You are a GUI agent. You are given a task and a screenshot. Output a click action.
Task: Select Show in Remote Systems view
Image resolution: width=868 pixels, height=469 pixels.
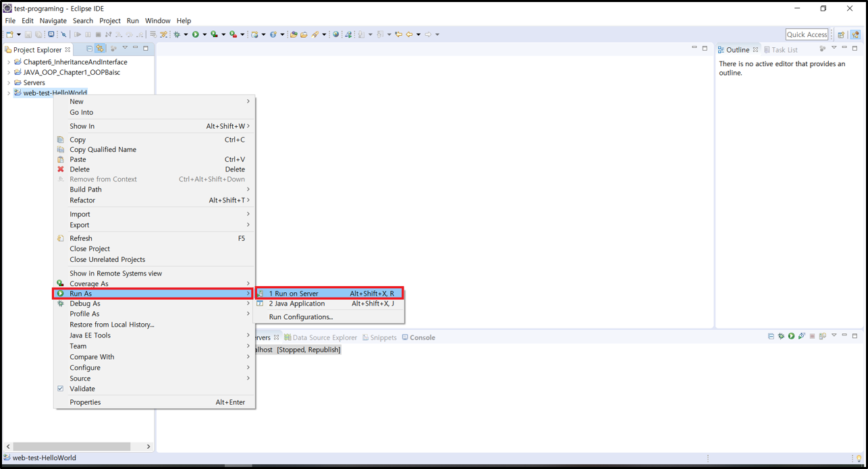155,273
